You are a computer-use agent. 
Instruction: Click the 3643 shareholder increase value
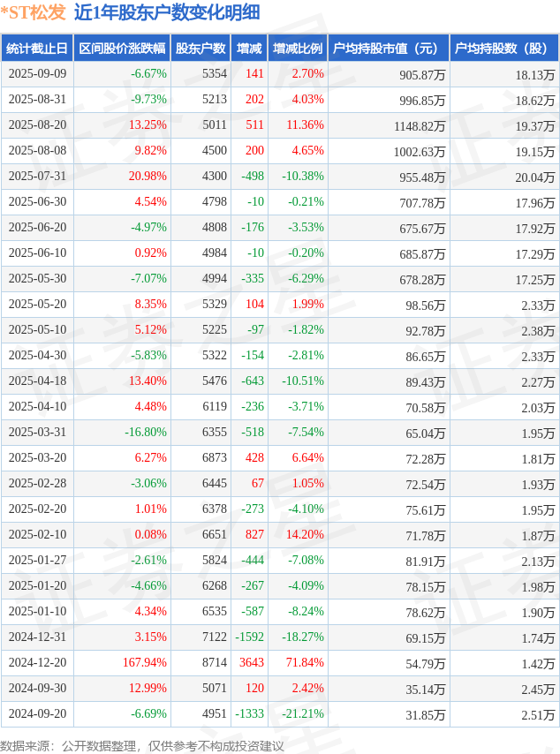coord(251,663)
